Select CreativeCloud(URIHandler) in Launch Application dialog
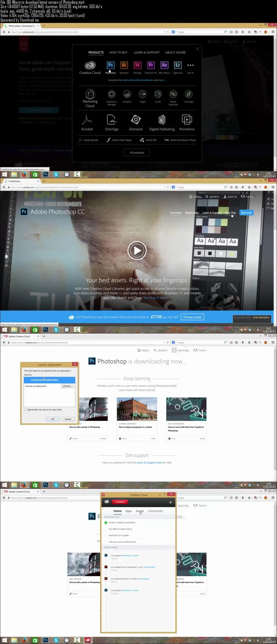Image resolution: width=277 pixels, height=644 pixels. pyautogui.click(x=50, y=380)
